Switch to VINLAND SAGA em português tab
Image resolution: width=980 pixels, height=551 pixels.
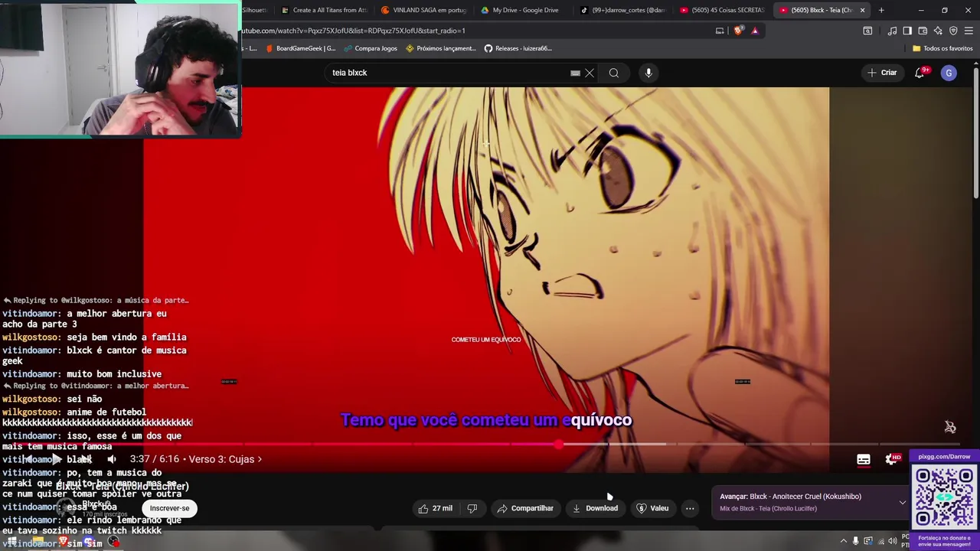tap(423, 10)
